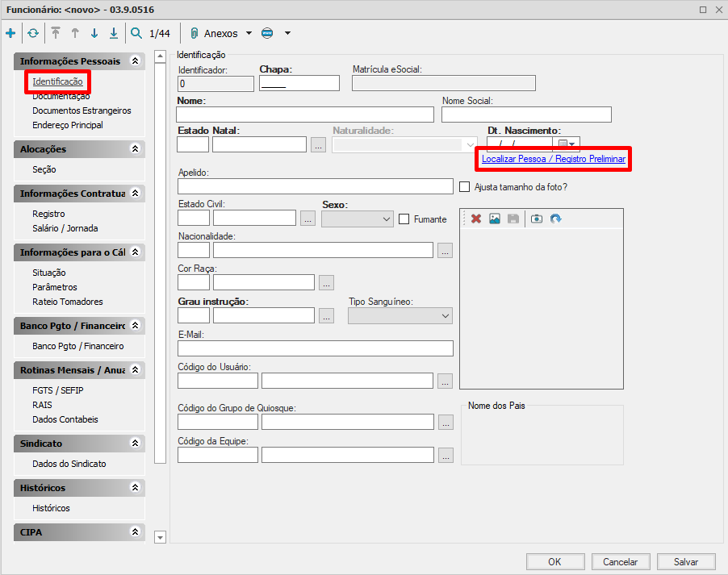Screen dimensions: 728x575
Task: Open the Rateio Tomadores page
Action: coord(68,302)
